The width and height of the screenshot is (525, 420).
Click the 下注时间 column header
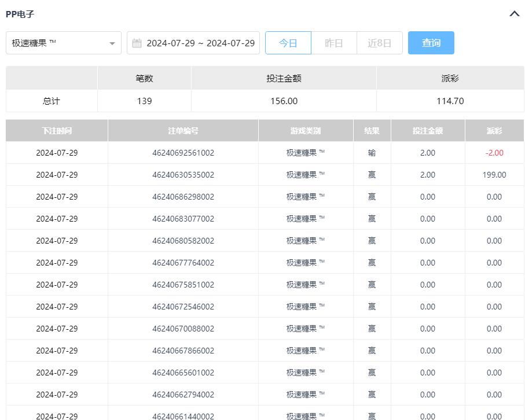click(x=57, y=131)
